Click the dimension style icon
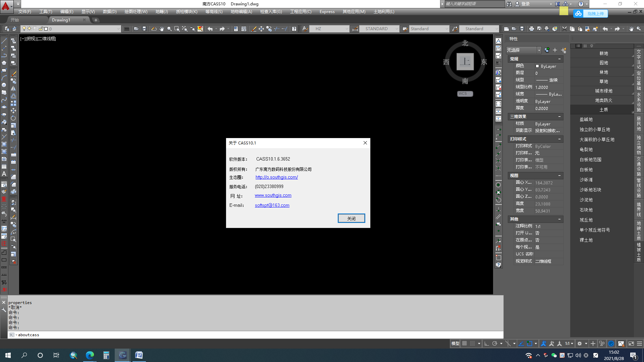Image resolution: width=644 pixels, height=362 pixels. point(355,29)
